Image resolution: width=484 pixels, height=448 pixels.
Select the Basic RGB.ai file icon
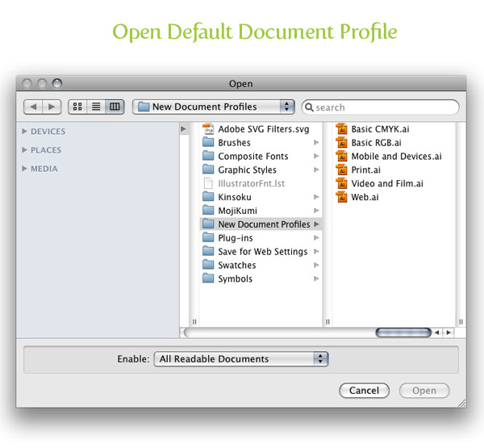pos(341,142)
